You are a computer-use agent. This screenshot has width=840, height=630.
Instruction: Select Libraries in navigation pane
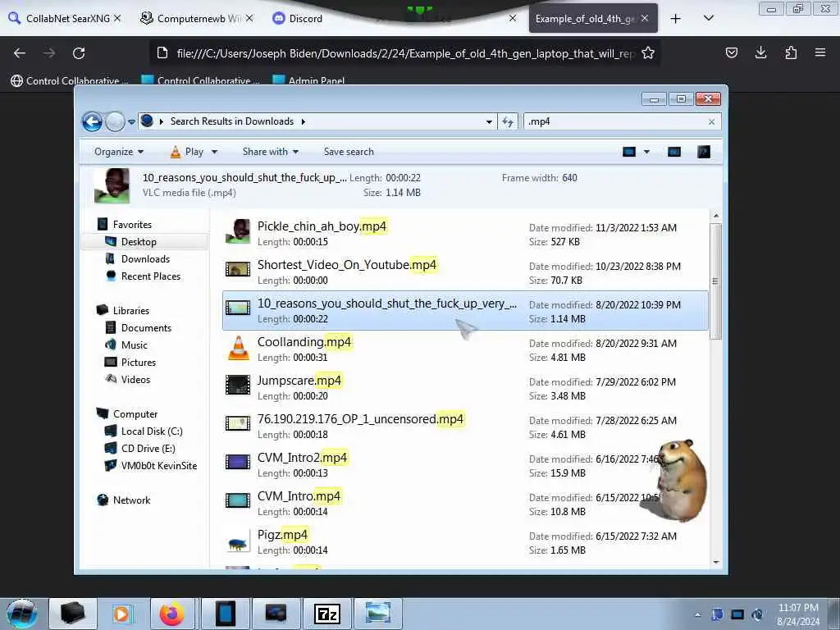(130, 310)
